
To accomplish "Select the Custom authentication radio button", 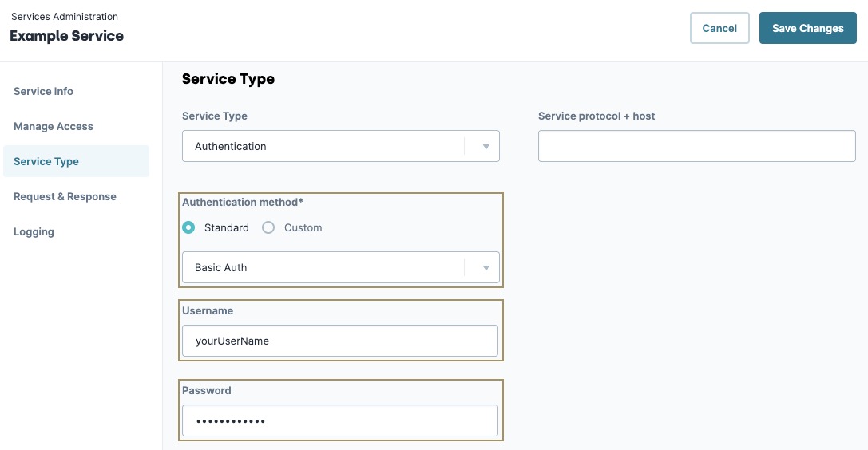I will point(268,227).
